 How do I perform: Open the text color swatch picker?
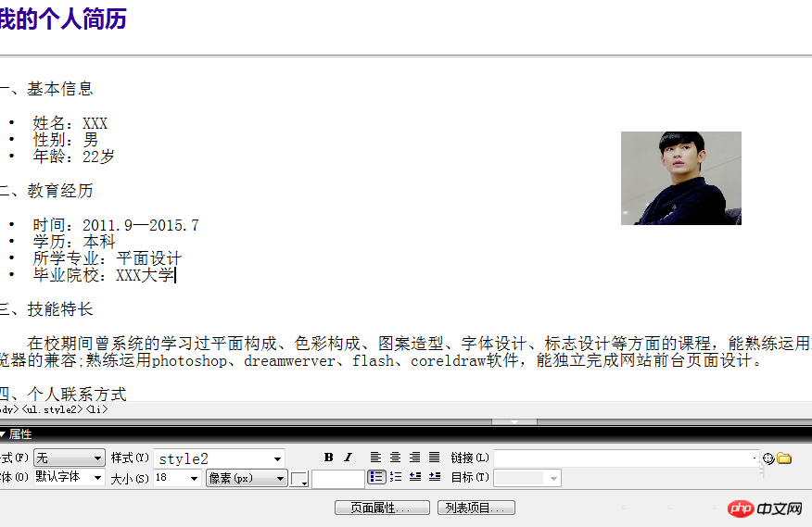click(x=299, y=479)
